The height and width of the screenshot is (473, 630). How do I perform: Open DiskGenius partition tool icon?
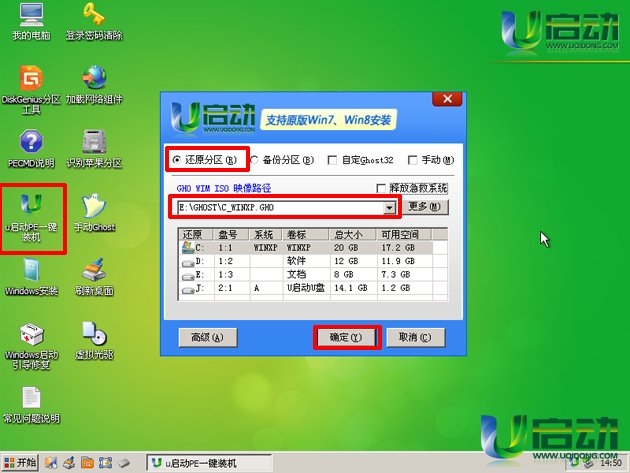(31, 89)
